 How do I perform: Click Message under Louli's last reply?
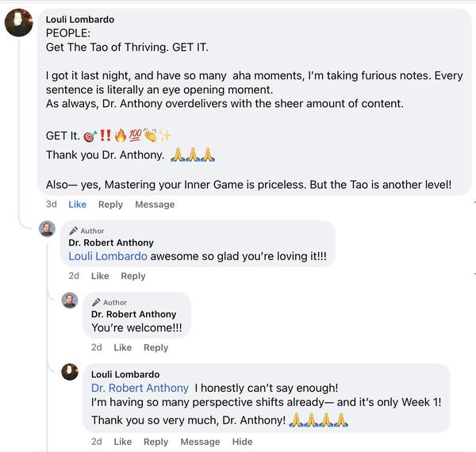pos(200,442)
